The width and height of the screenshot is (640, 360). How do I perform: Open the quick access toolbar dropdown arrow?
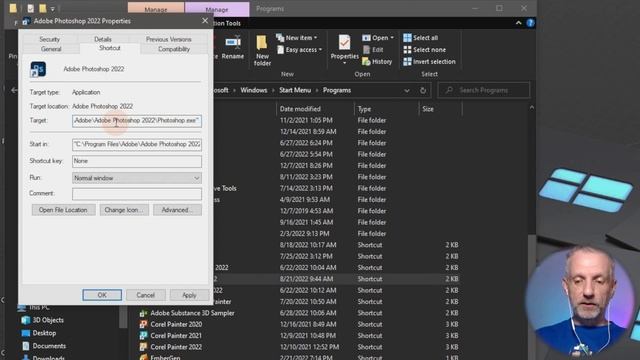pyautogui.click(x=53, y=9)
